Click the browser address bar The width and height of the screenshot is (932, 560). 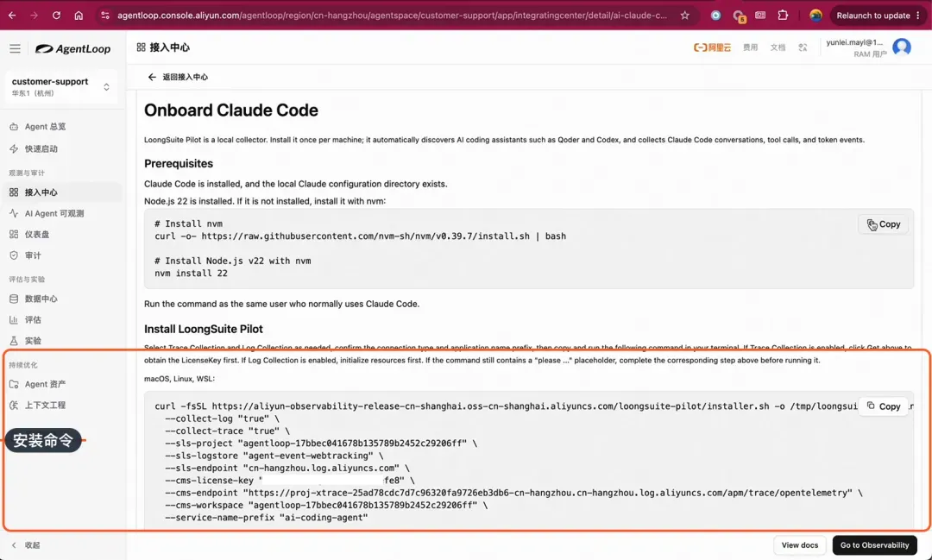tap(392, 16)
